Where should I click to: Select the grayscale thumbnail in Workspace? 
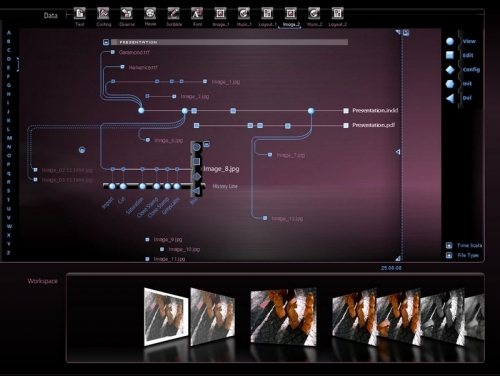click(x=442, y=317)
